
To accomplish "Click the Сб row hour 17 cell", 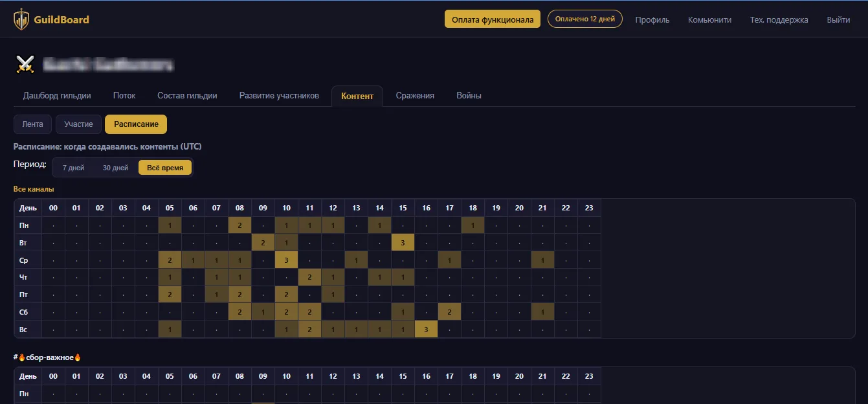I will coord(449,312).
